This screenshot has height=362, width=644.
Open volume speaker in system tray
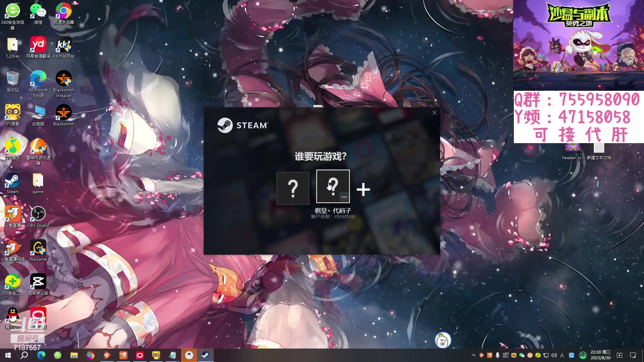554,355
